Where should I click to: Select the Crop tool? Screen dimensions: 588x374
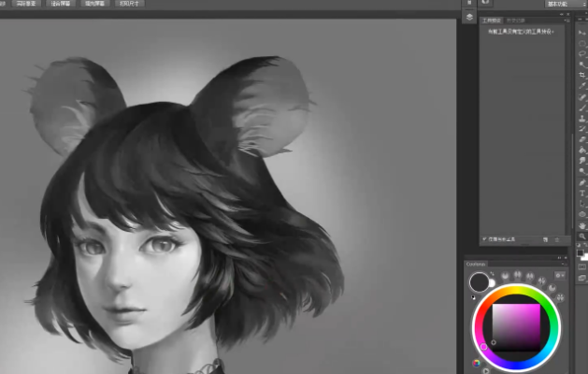582,75
